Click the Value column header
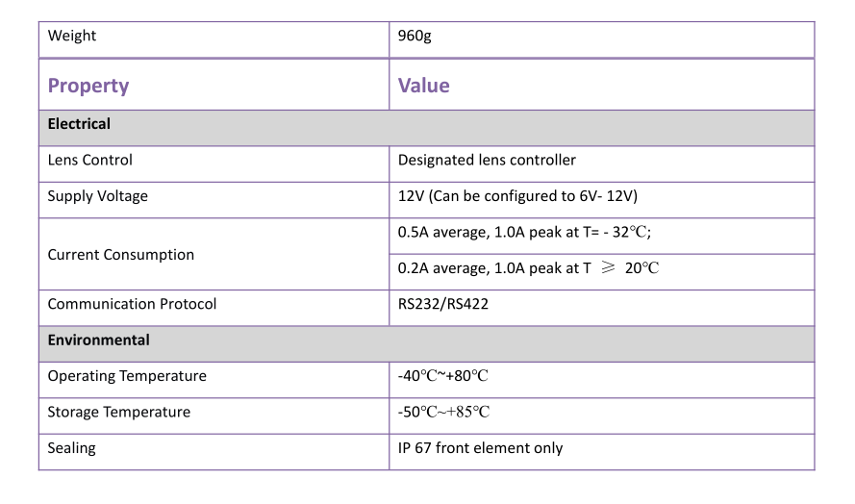The image size is (855, 504). (x=424, y=86)
